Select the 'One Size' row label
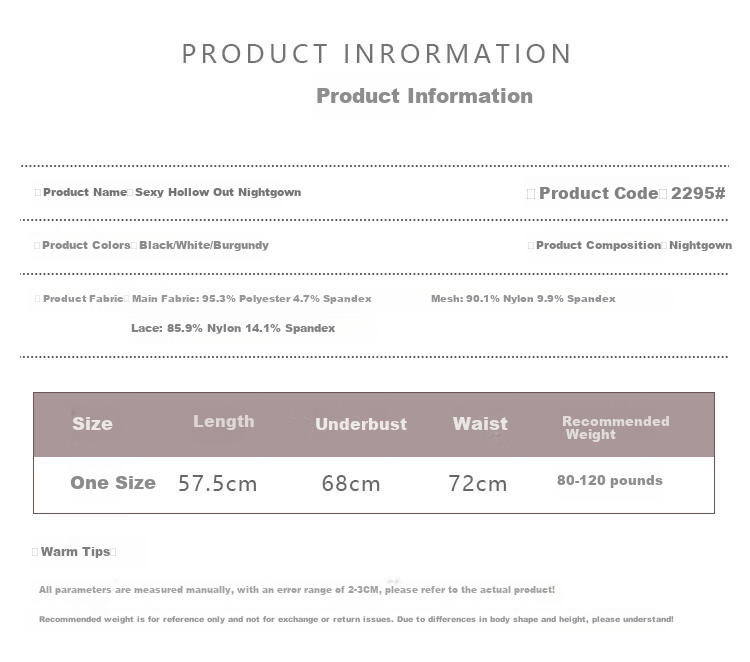Screen dimensions: 750x662 113,483
